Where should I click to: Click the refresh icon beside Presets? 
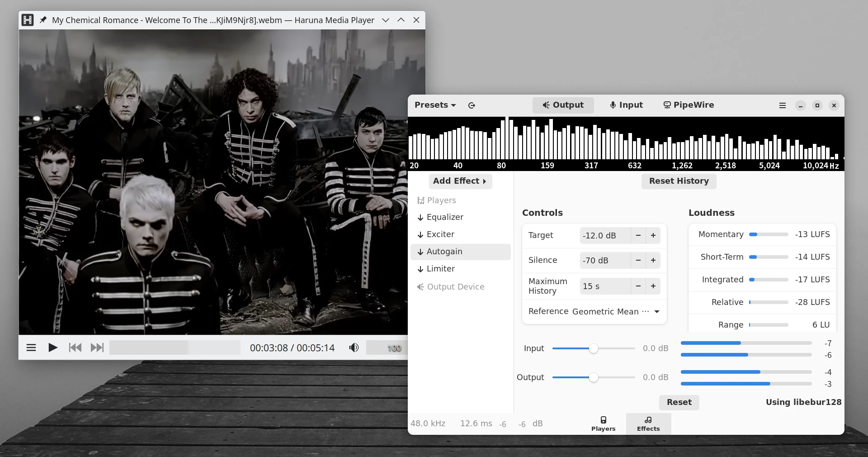point(472,105)
